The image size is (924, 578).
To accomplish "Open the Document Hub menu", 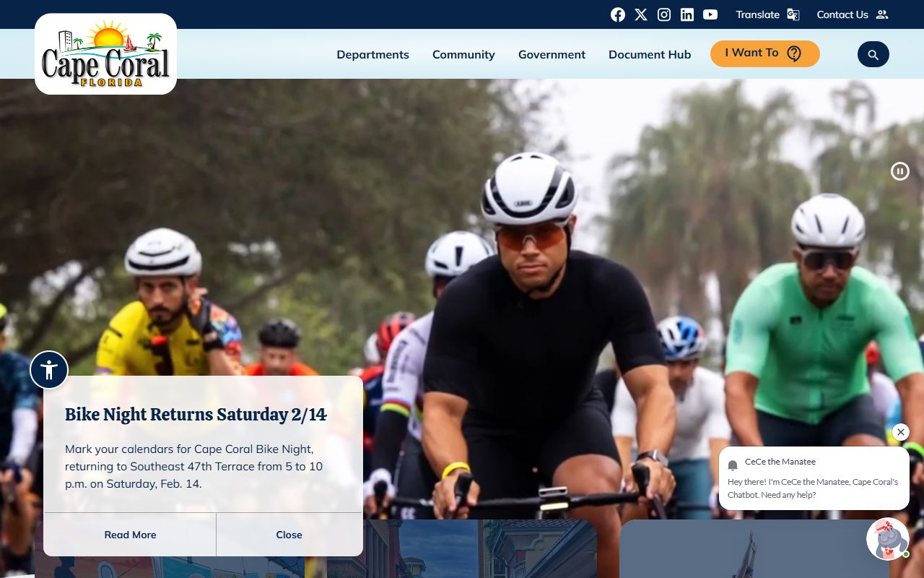I will [650, 54].
